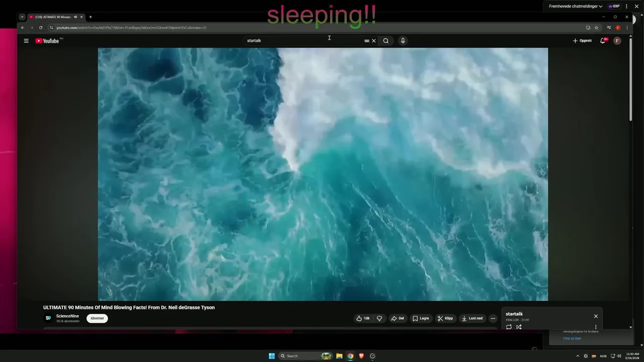Start voice search with microphone

(x=403, y=41)
